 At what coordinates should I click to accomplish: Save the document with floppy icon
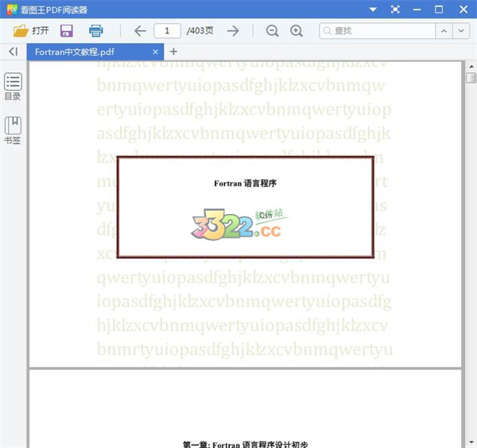coord(66,31)
